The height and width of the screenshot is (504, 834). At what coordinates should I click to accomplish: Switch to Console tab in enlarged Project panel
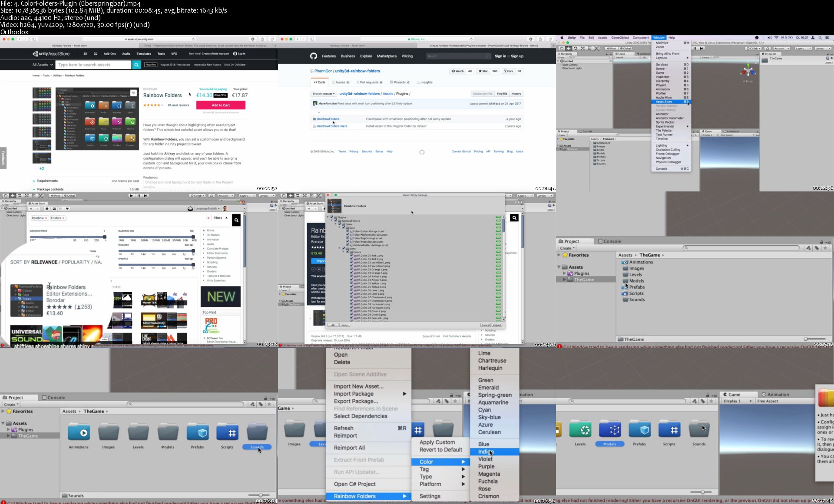(609, 241)
